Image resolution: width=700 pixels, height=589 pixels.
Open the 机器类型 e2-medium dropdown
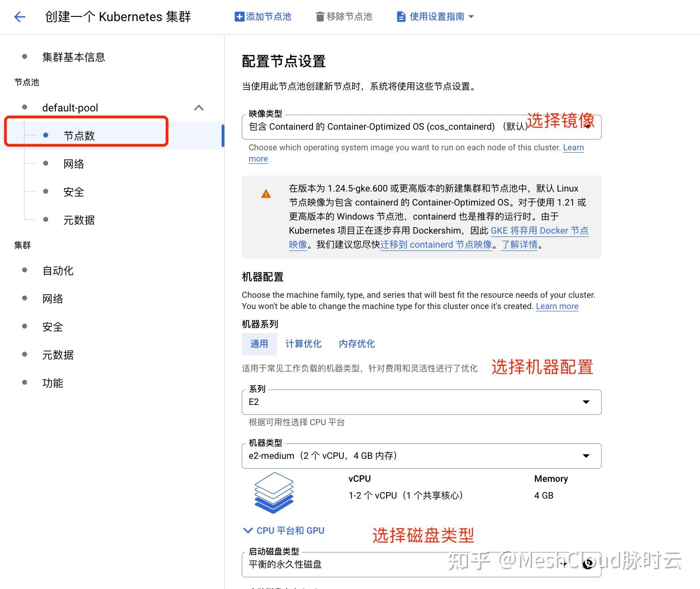pyautogui.click(x=586, y=456)
